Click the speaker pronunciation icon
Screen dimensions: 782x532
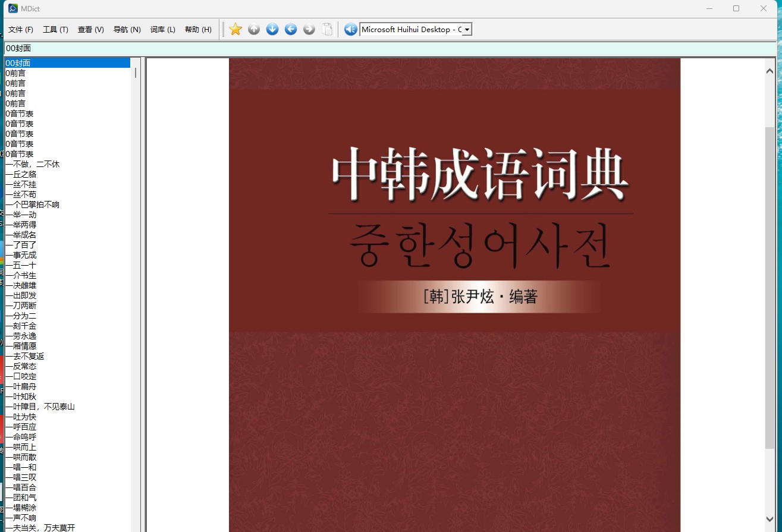pos(351,29)
